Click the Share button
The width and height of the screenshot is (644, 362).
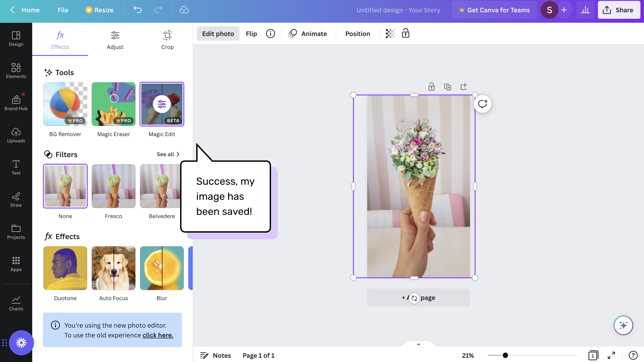[x=619, y=10]
